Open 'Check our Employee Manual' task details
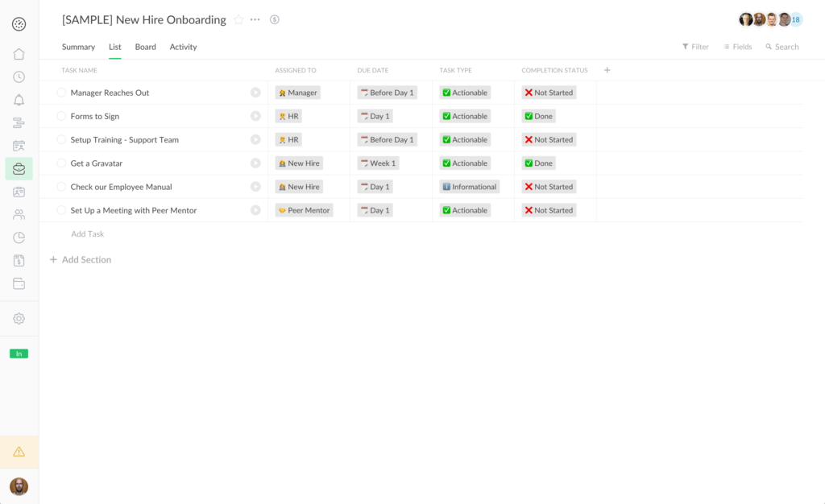 [x=255, y=186]
